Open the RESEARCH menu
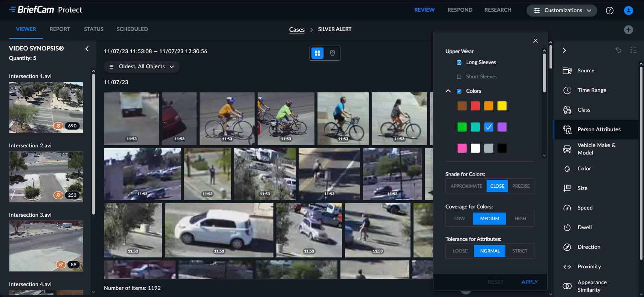644x297 pixels. point(497,10)
